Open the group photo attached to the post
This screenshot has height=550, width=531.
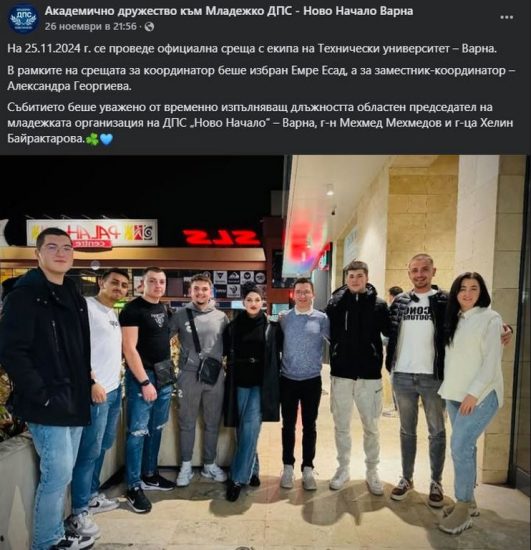coord(266,352)
